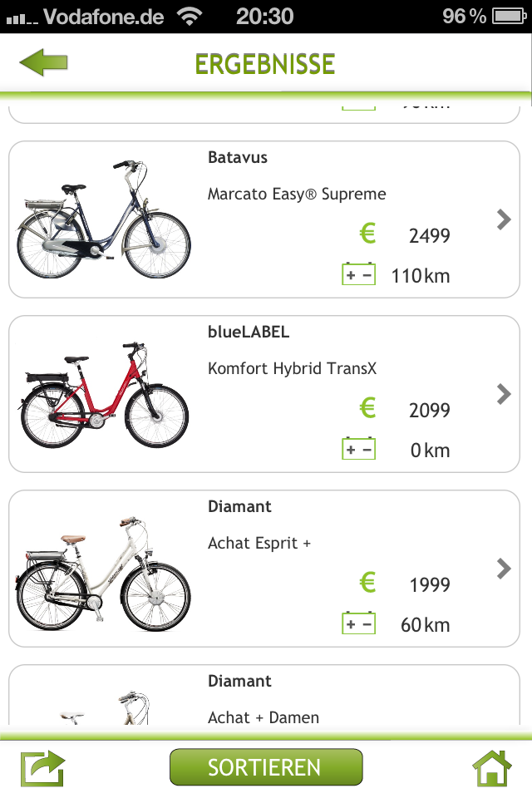Tap euro icon on Achat Esprit + listing
This screenshot has width=532, height=798.
pos(367,583)
